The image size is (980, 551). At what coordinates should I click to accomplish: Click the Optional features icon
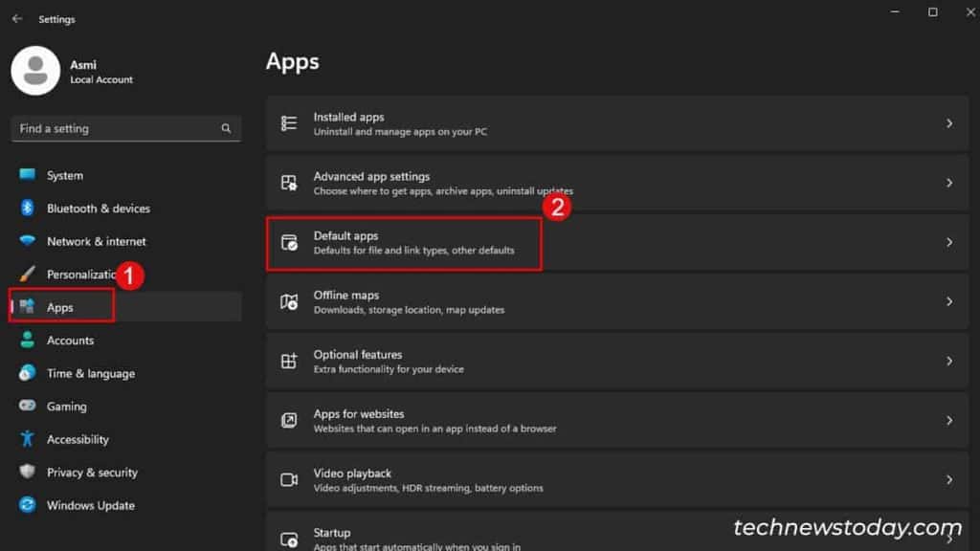coord(288,361)
